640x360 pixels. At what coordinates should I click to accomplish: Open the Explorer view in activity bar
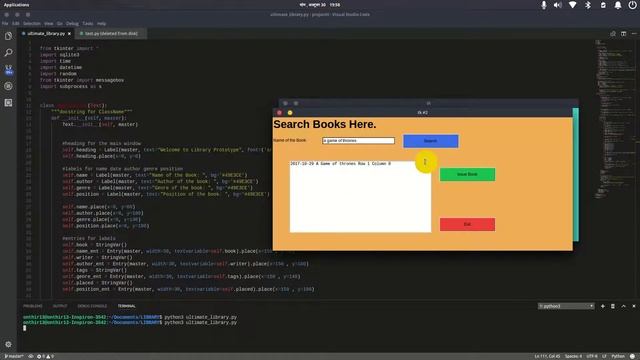(8, 36)
